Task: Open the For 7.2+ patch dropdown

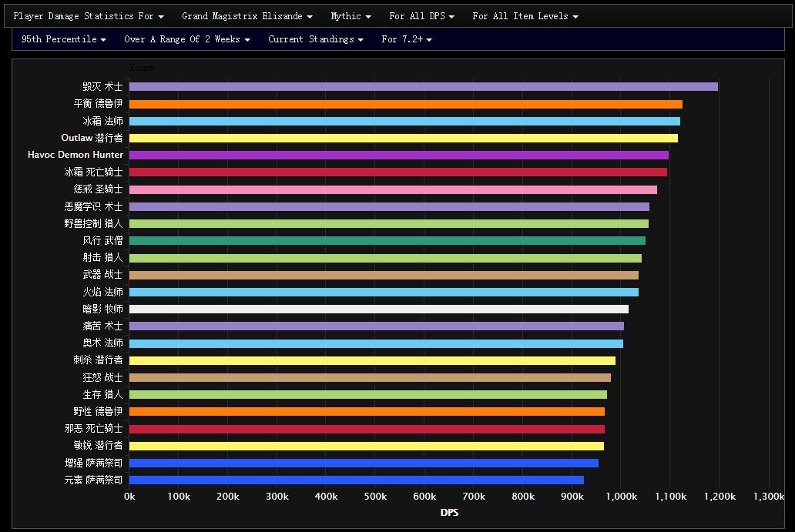Action: [406, 39]
